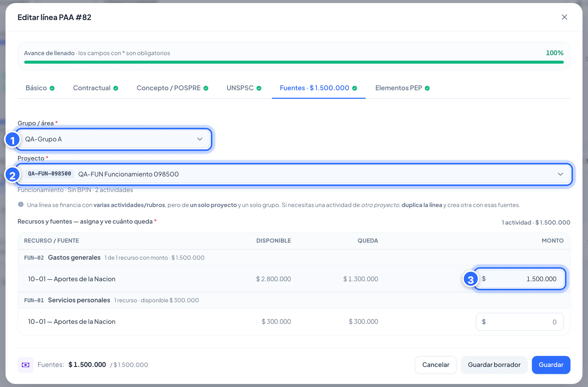Click the FUN-01 Servicios personales group row
The width and height of the screenshot is (588, 387).
pos(294,300)
